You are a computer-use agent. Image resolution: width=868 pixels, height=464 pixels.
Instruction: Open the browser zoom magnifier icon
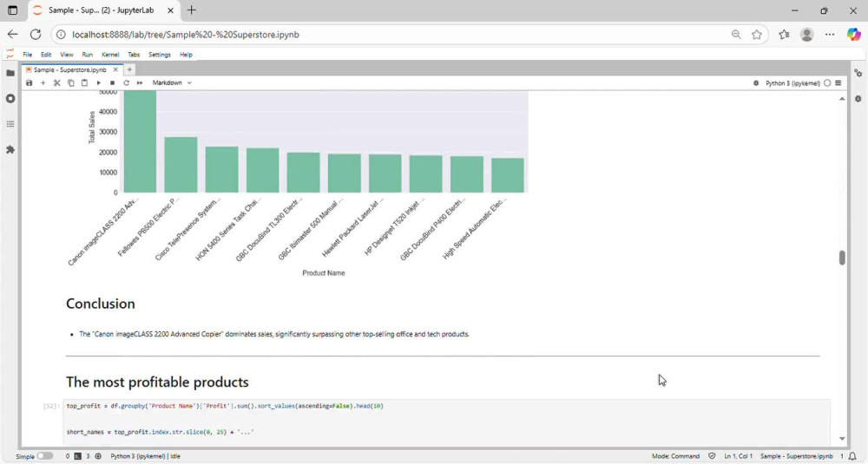pos(736,35)
